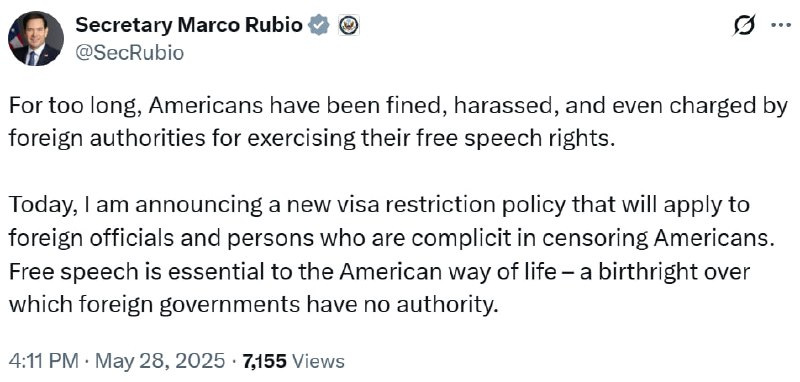View post analytics via 7,155 count
This screenshot has height=382, width=800.
265,361
